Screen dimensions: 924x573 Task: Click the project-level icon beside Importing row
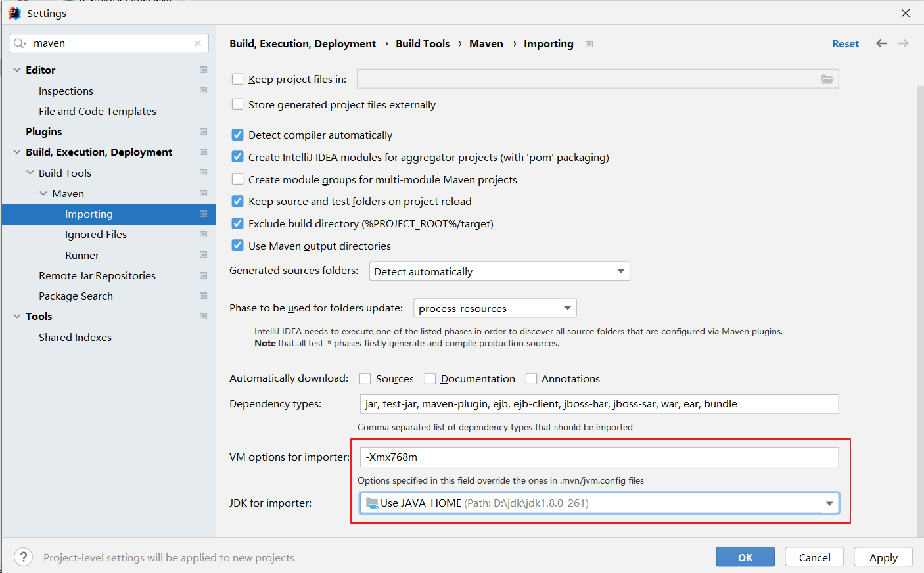[204, 214]
